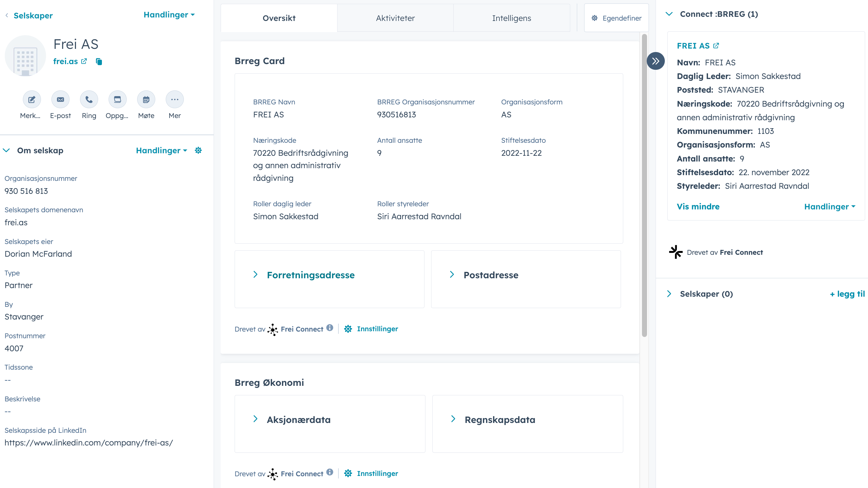The height and width of the screenshot is (488, 868).
Task: Select the Ring (call) icon
Action: 89,99
